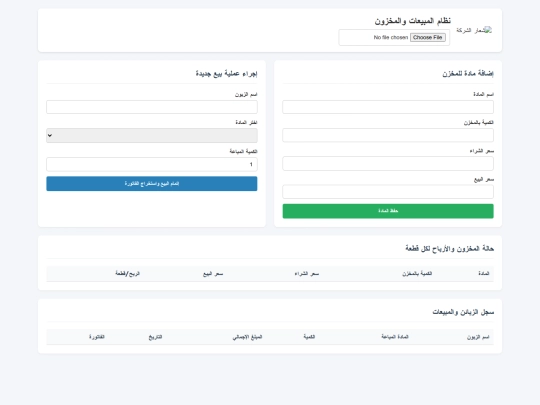Click the التاريخ column header
This screenshot has width=540, height=405.
coord(155,337)
